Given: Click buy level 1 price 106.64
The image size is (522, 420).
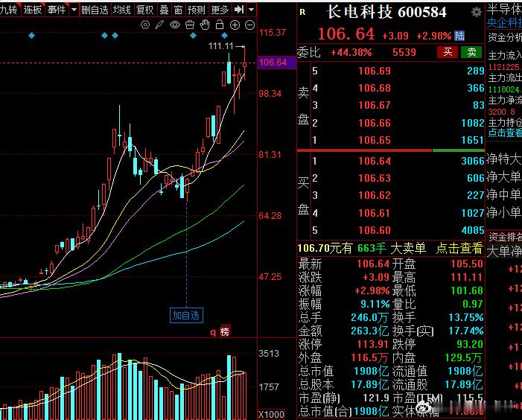Looking at the screenshot, I should [375, 161].
